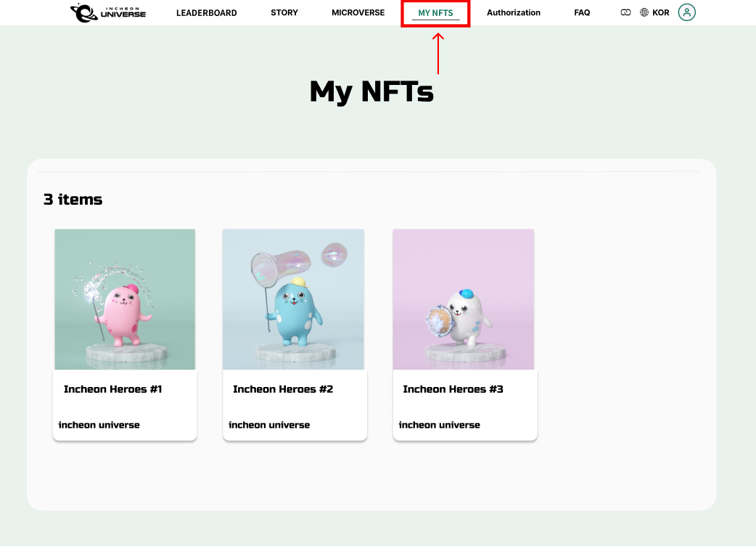Click the Incheon Heroes #1 title
The height and width of the screenshot is (546, 756).
pos(112,389)
